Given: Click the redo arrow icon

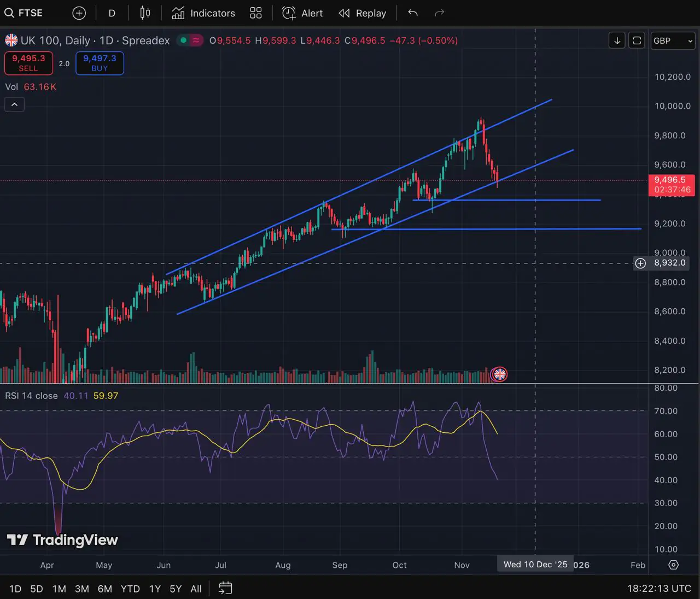Looking at the screenshot, I should (439, 13).
